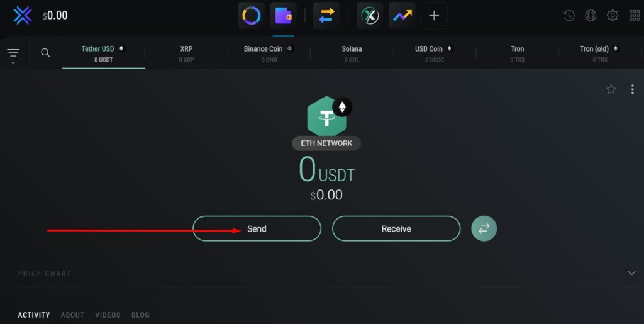Open the Exchange arrows icon

[326, 16]
